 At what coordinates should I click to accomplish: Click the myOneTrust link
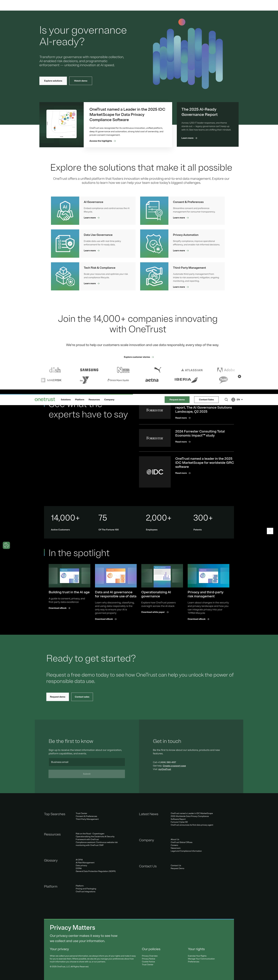[x=165, y=769]
